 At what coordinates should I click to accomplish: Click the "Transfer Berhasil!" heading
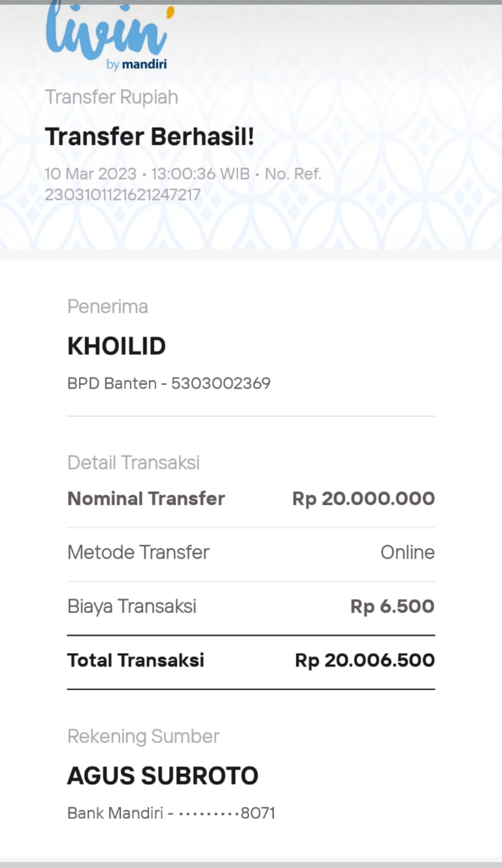point(149,137)
